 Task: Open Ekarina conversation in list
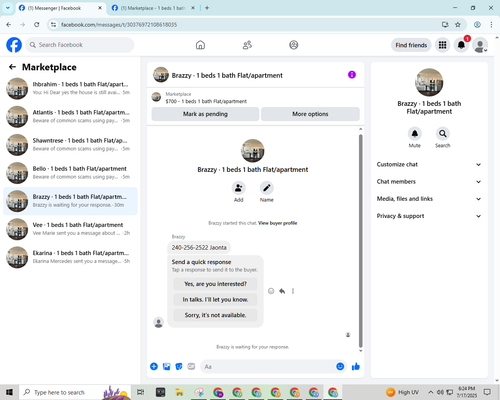pyautogui.click(x=70, y=257)
